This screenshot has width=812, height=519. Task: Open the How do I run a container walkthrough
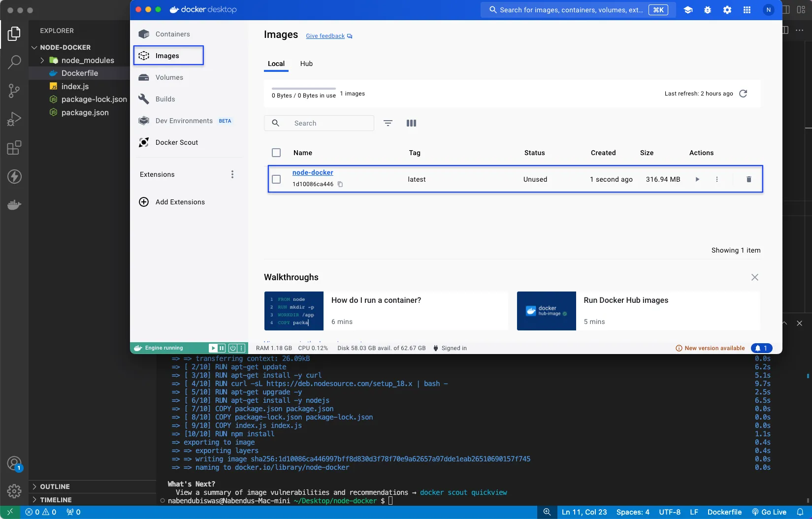(386, 311)
